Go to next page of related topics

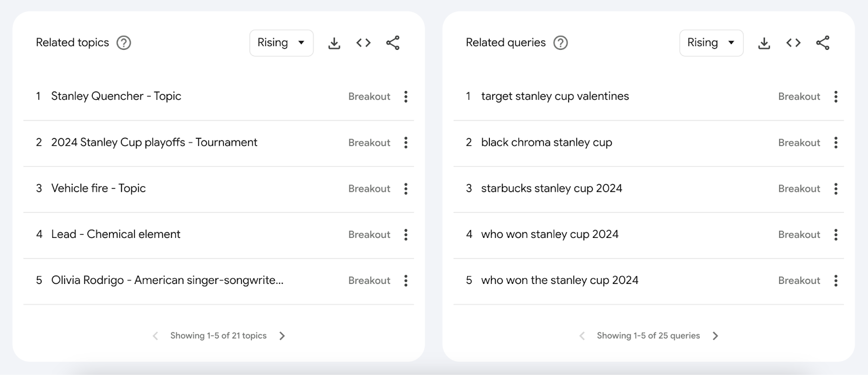282,335
